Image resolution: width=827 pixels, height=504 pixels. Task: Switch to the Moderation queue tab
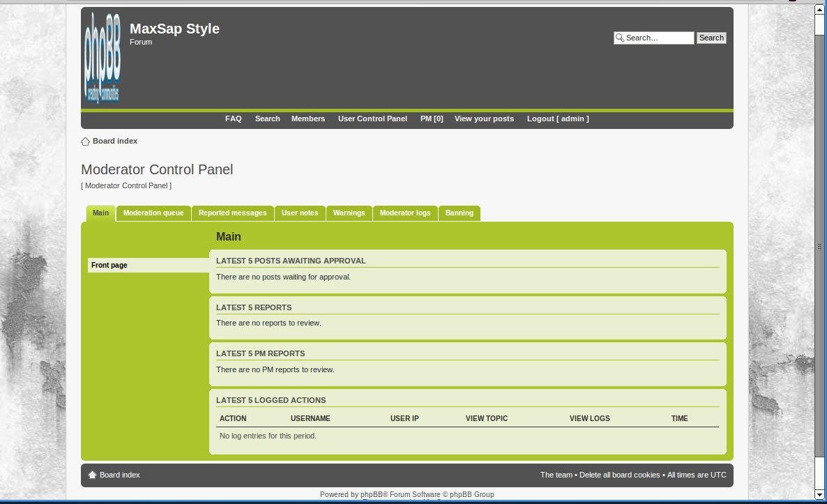tap(153, 213)
